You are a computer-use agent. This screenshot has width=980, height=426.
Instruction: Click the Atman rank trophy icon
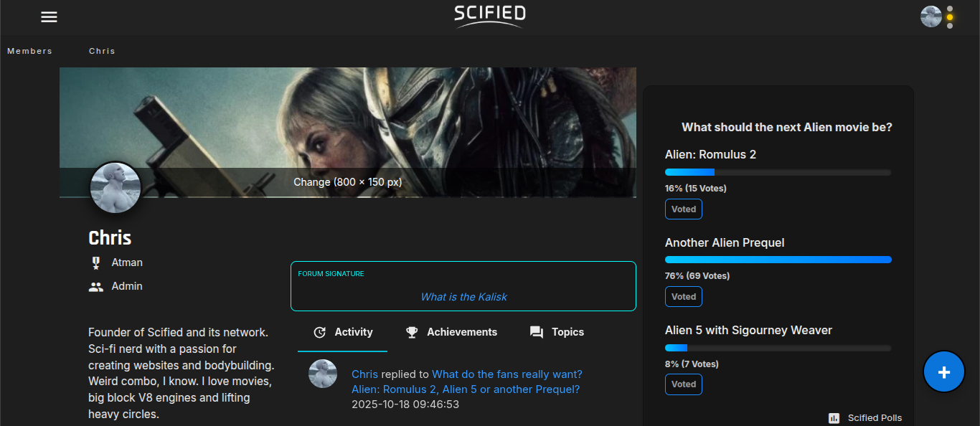tap(96, 263)
